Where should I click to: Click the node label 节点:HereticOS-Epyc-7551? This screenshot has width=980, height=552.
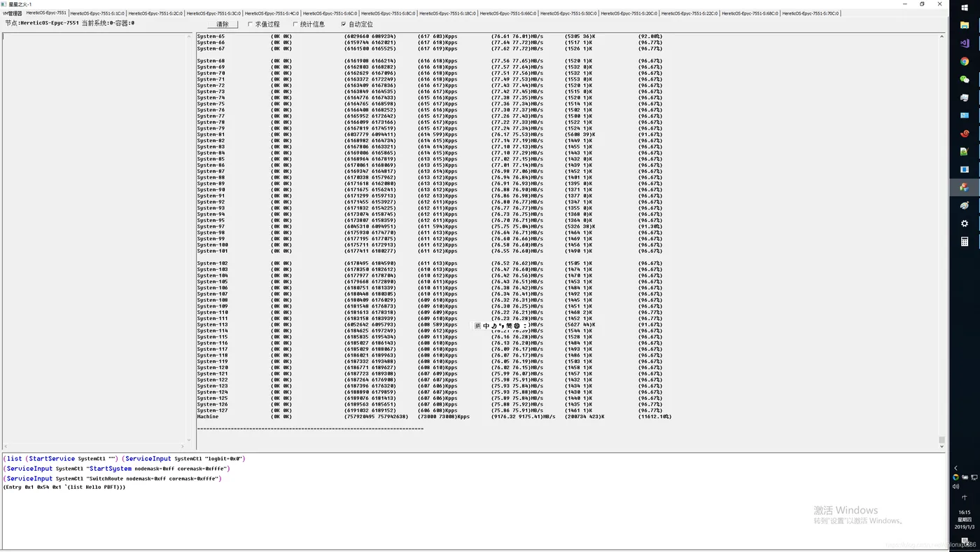(42, 23)
